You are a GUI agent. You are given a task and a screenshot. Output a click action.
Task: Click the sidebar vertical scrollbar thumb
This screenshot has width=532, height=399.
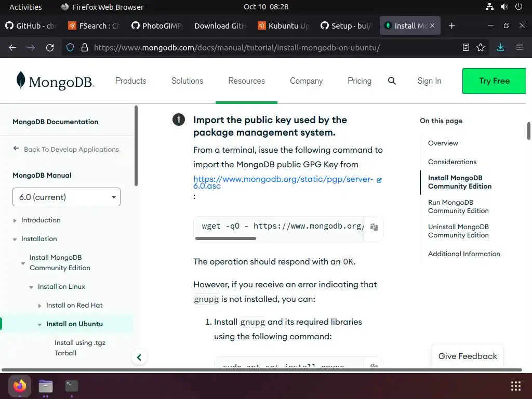click(136, 146)
